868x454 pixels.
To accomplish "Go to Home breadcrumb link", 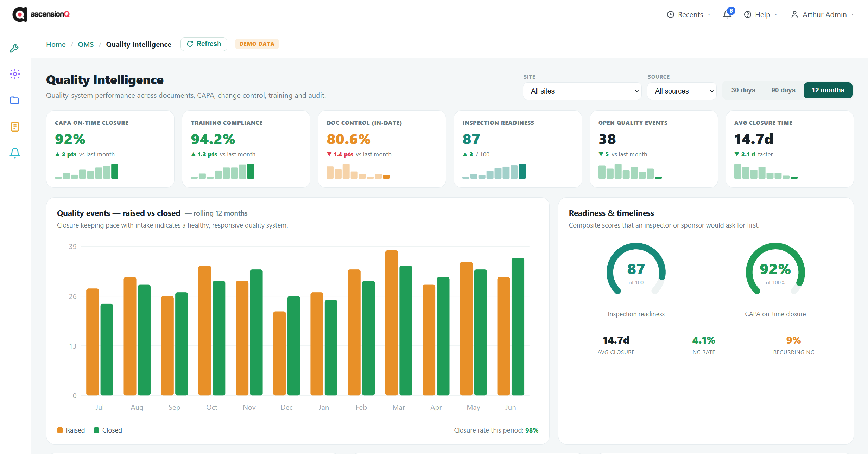I will [x=56, y=44].
